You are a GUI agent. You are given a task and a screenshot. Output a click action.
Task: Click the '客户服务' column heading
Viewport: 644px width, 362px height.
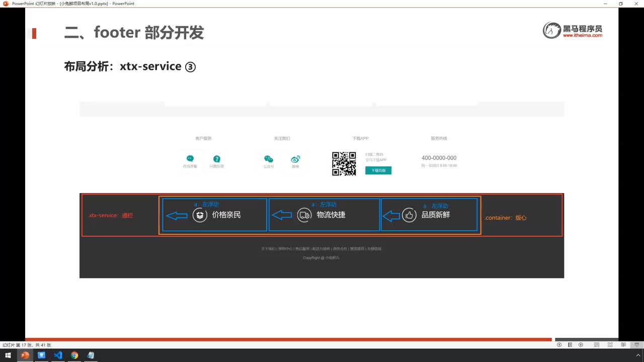coord(203,138)
